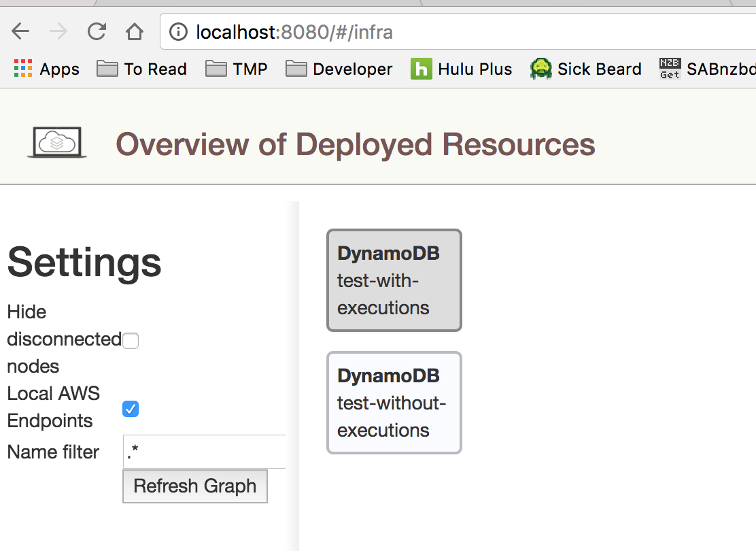Click the Hulu Plus bookmark icon
Image resolution: width=756 pixels, height=551 pixels.
coord(421,68)
